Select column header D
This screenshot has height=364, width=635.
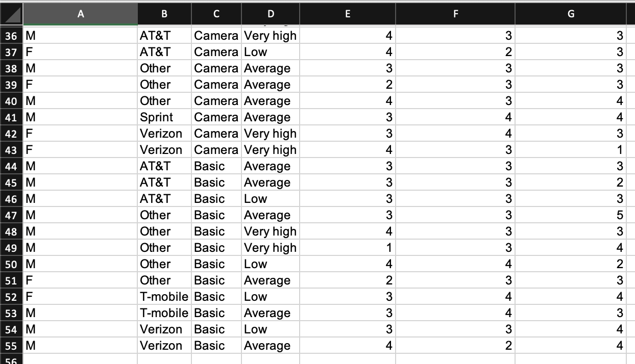(271, 14)
